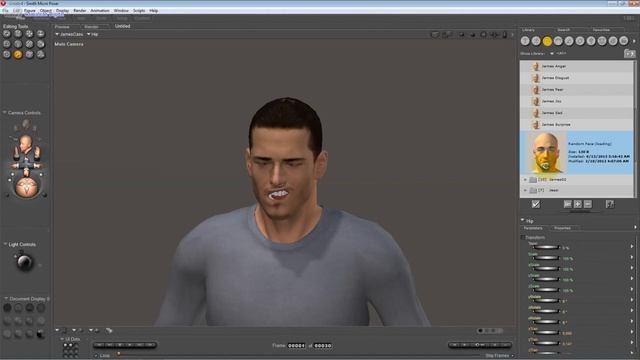
Task: Apply library item with checkmark button
Action: pos(536,204)
